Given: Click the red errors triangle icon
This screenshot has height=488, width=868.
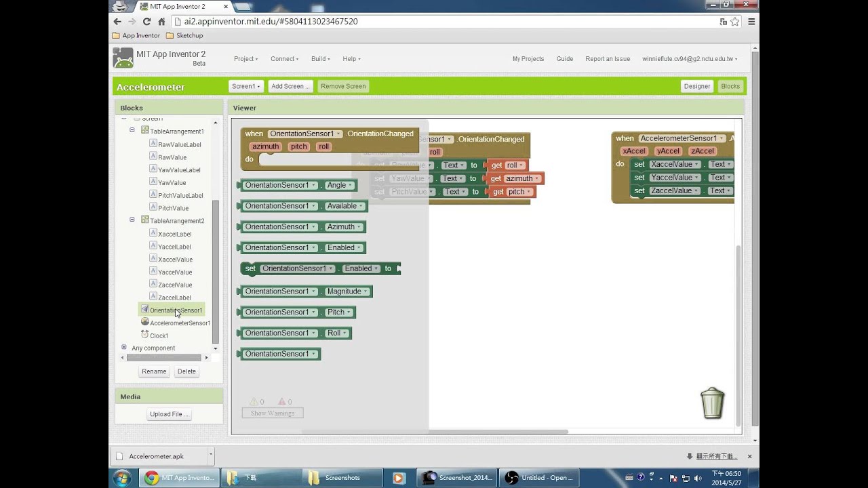Looking at the screenshot, I should pos(283,401).
